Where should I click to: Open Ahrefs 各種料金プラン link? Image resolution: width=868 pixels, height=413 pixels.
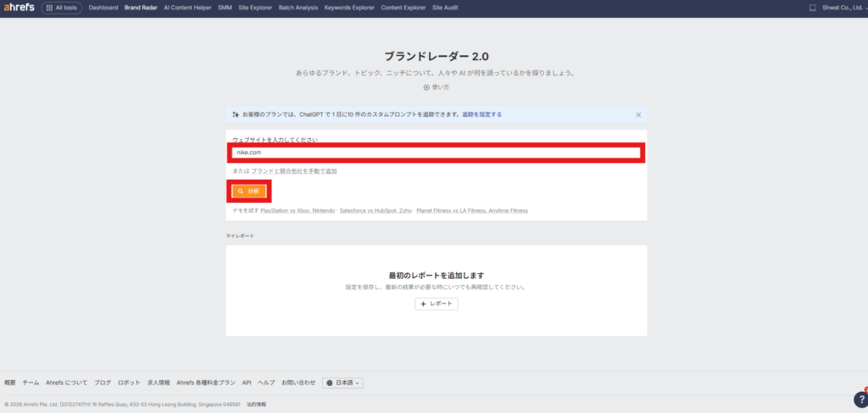(206, 382)
